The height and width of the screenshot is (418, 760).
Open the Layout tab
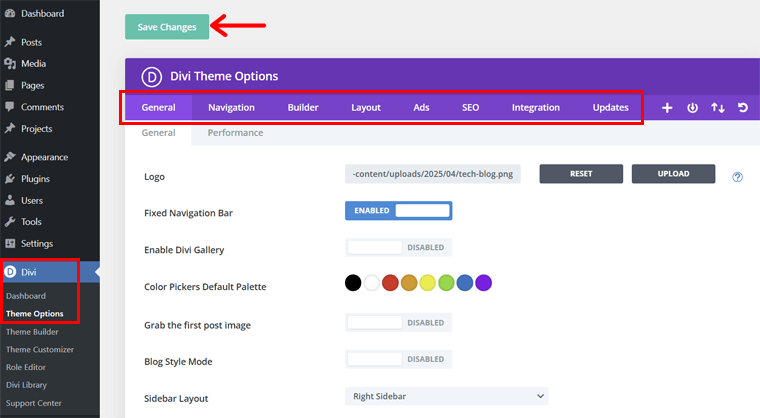(366, 108)
